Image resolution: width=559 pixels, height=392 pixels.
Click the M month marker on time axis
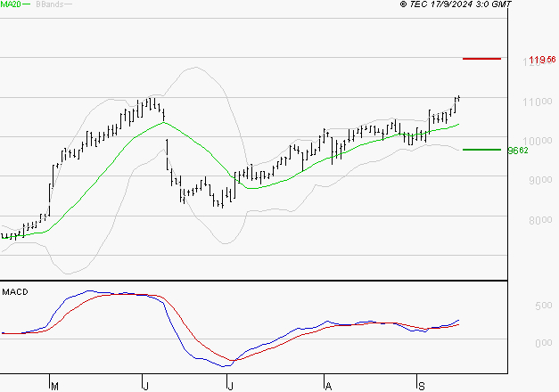(x=54, y=386)
